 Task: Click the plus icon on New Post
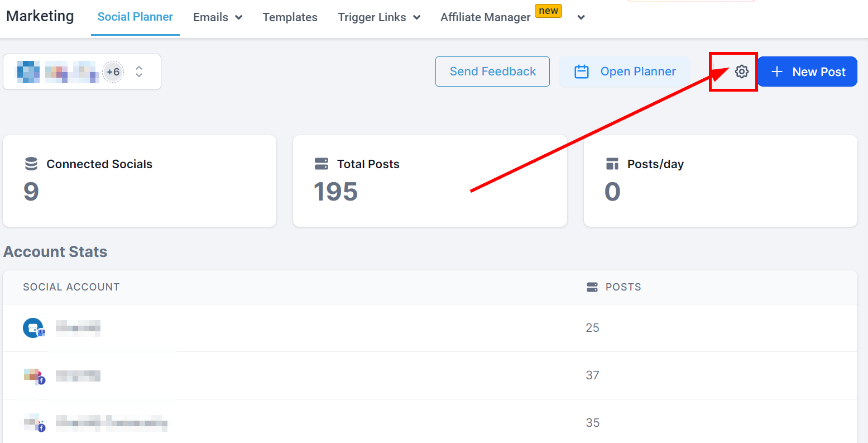pyautogui.click(x=777, y=72)
